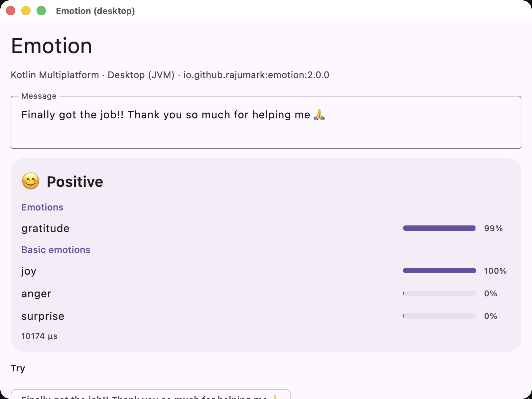Close the window with the red button
The image size is (532, 399).
tap(11, 11)
